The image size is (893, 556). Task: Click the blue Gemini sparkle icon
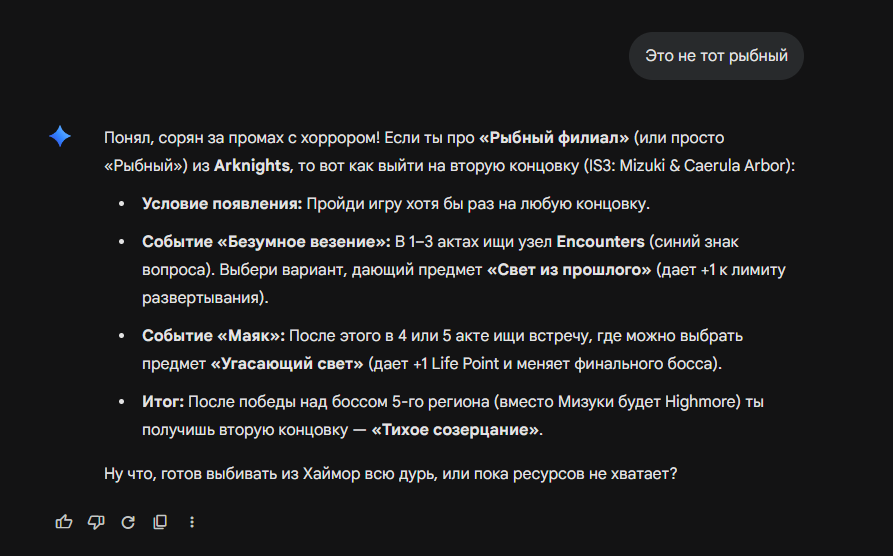(x=60, y=136)
